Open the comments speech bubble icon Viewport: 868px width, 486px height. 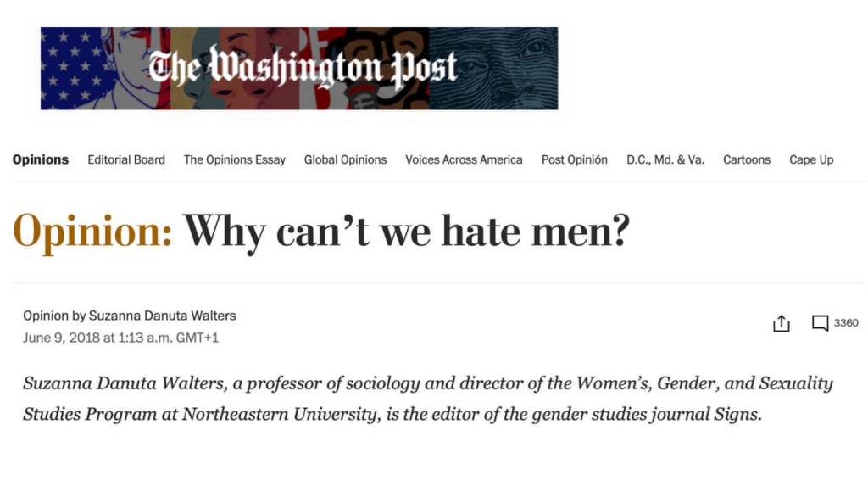820,323
